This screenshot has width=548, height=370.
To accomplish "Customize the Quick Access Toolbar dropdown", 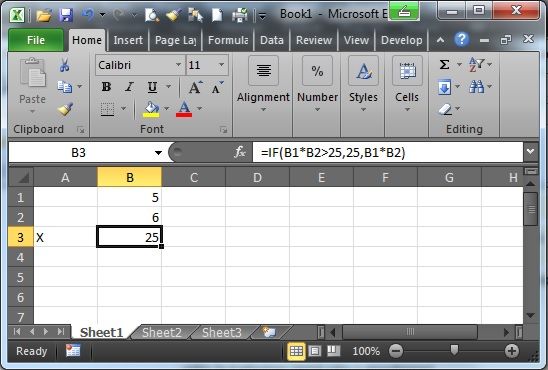I will point(262,16).
